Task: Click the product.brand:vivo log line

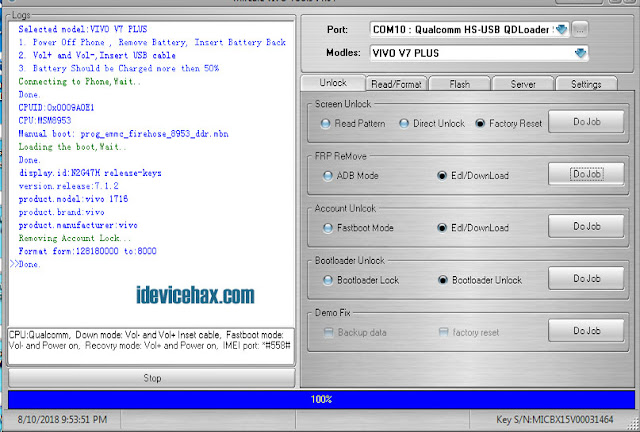Action: point(61,212)
